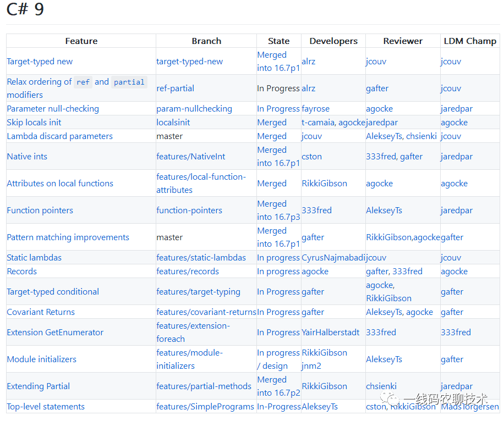Click developer cston in Native ints row
Viewport: 504px width, 421px height.
click(311, 157)
